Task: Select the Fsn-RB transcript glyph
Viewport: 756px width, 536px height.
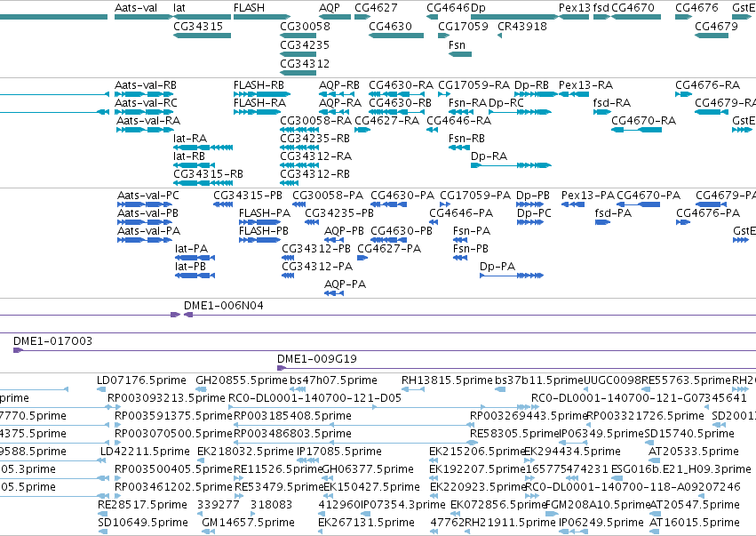Action: [x=459, y=148]
